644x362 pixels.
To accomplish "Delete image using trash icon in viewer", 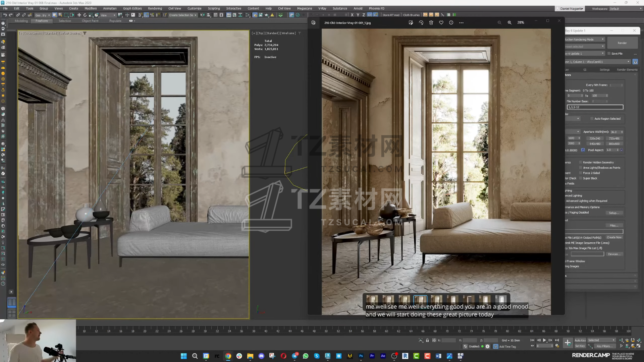I will pyautogui.click(x=431, y=23).
